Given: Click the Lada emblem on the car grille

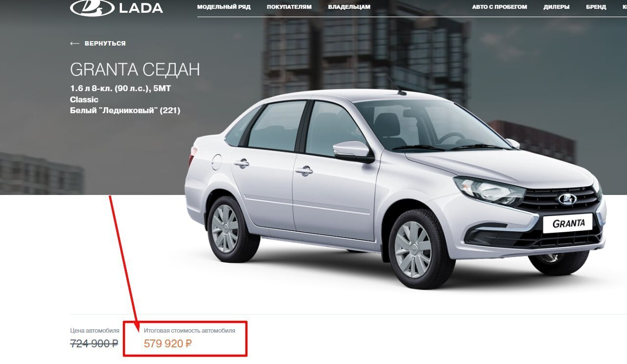Looking at the screenshot, I should pyautogui.click(x=568, y=199).
